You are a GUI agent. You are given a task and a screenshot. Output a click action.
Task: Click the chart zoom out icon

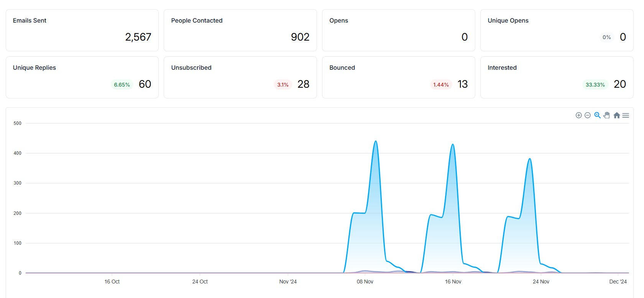[x=587, y=115]
